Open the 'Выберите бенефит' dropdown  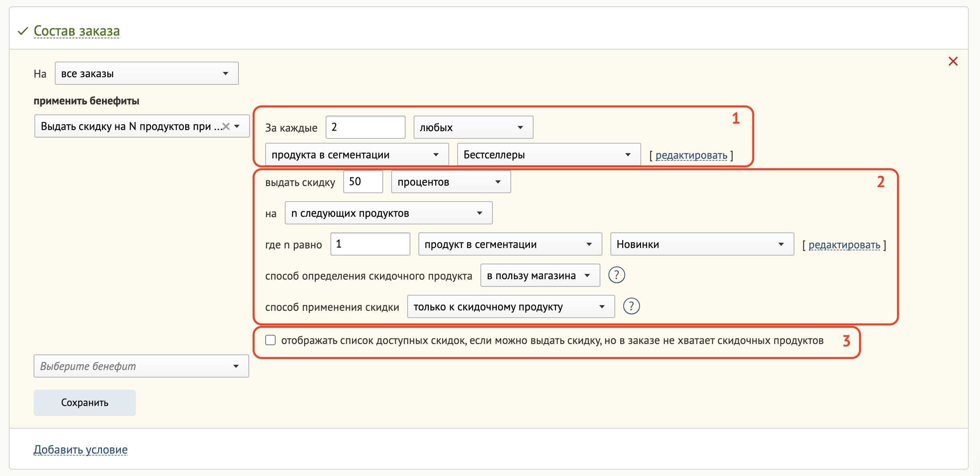pyautogui.click(x=141, y=366)
